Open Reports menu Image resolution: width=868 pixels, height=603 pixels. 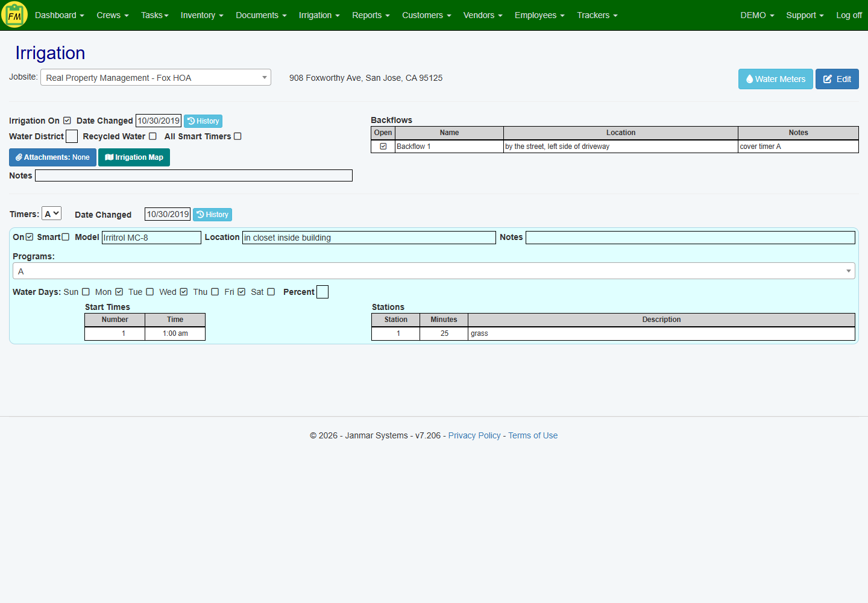pyautogui.click(x=371, y=15)
